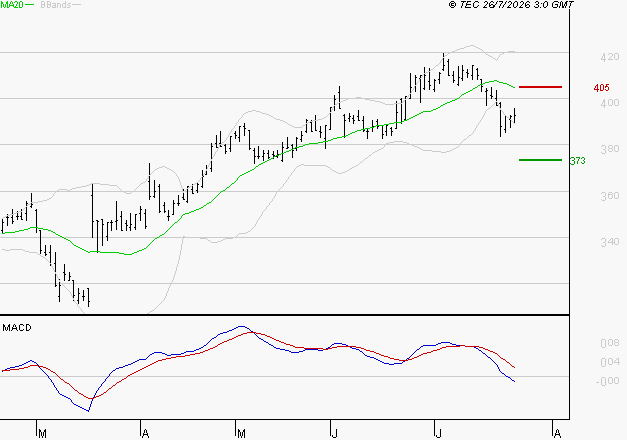Click the 360 price axis label

click(x=609, y=196)
